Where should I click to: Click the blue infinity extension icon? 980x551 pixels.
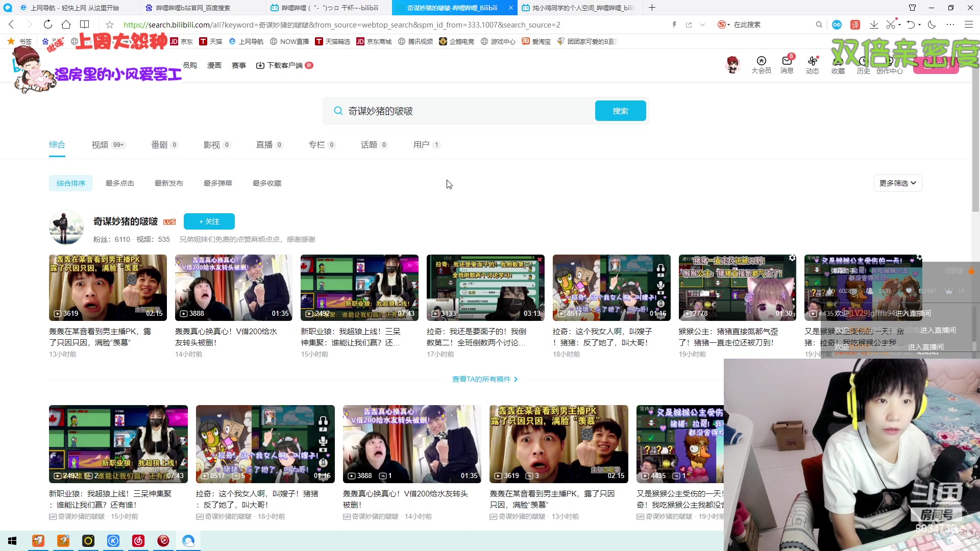837,24
